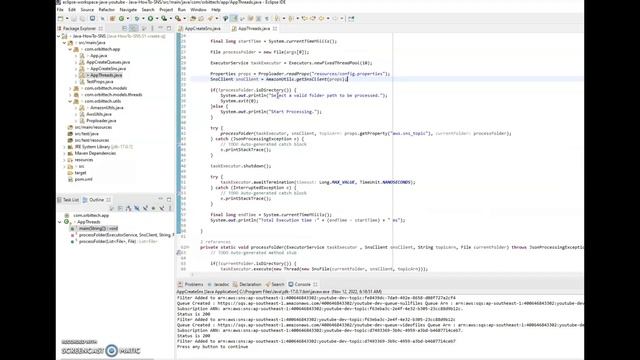Open the Search view tab

tap(275, 284)
